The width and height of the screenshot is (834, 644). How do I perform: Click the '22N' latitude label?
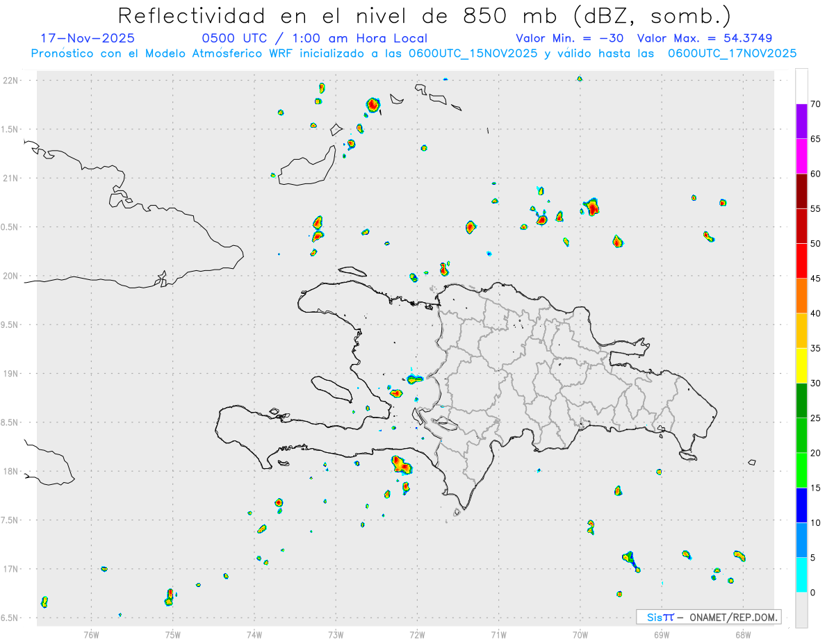tap(11, 81)
